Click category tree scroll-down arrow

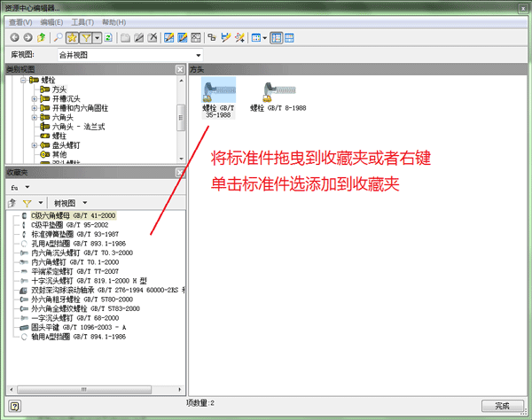point(181,159)
